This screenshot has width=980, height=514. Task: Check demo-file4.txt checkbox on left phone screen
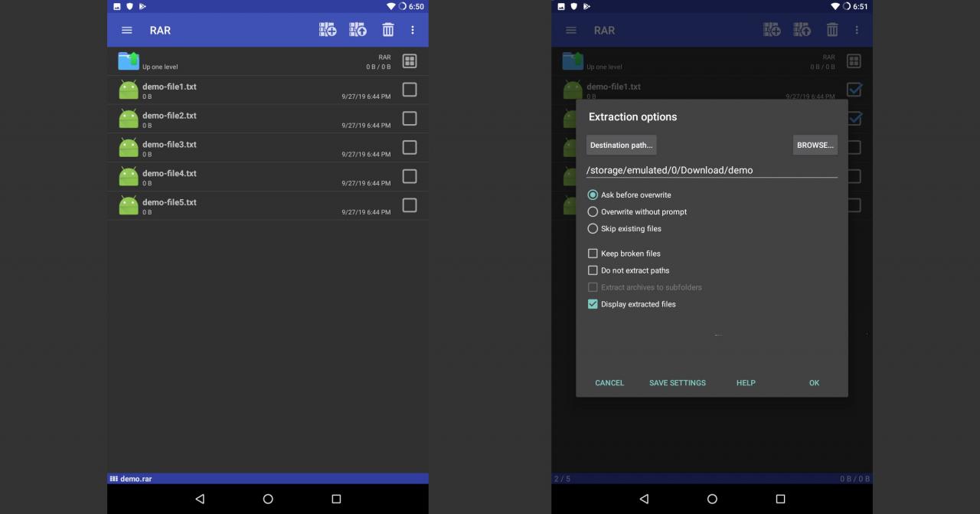pyautogui.click(x=410, y=176)
